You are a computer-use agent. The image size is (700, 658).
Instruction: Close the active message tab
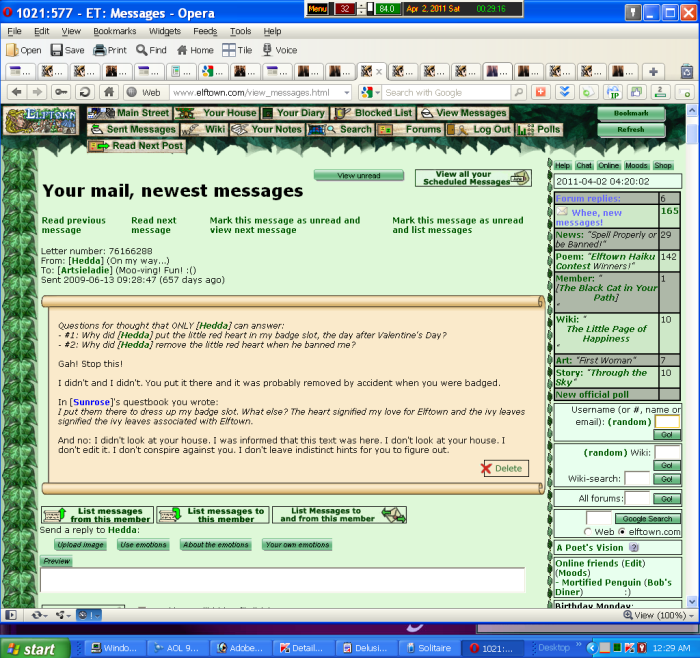point(379,71)
